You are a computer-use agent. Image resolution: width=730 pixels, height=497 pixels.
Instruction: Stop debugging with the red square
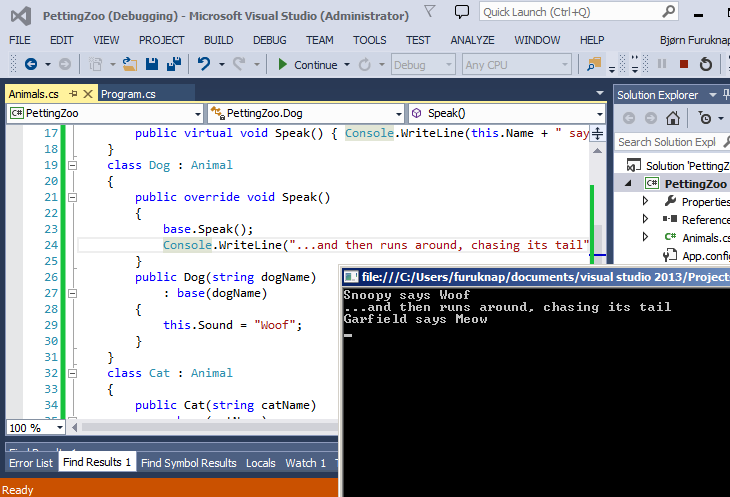pyautogui.click(x=683, y=64)
